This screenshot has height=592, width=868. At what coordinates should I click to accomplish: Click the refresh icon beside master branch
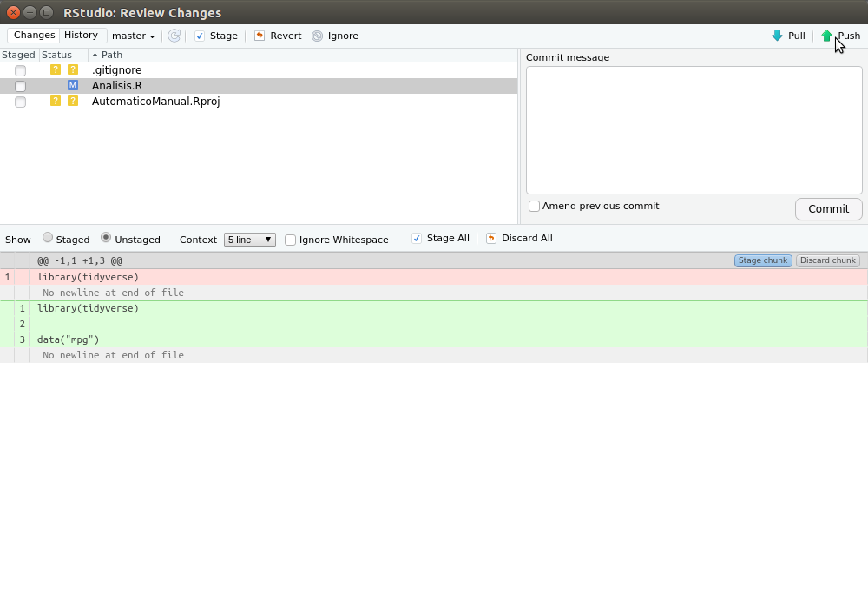(174, 36)
